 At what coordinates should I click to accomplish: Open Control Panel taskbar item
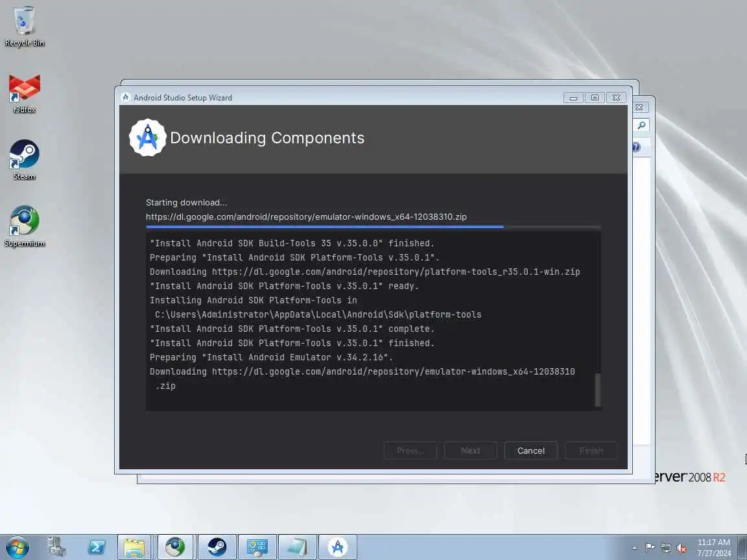[257, 547]
